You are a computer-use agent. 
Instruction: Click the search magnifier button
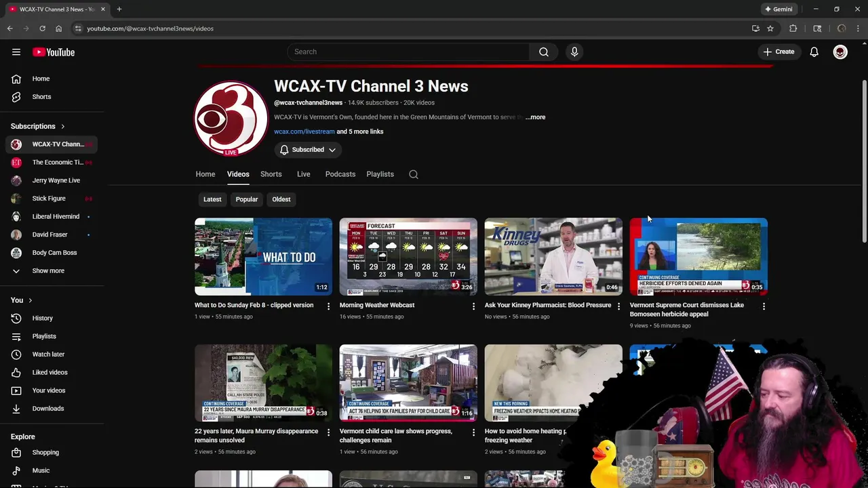pos(544,52)
